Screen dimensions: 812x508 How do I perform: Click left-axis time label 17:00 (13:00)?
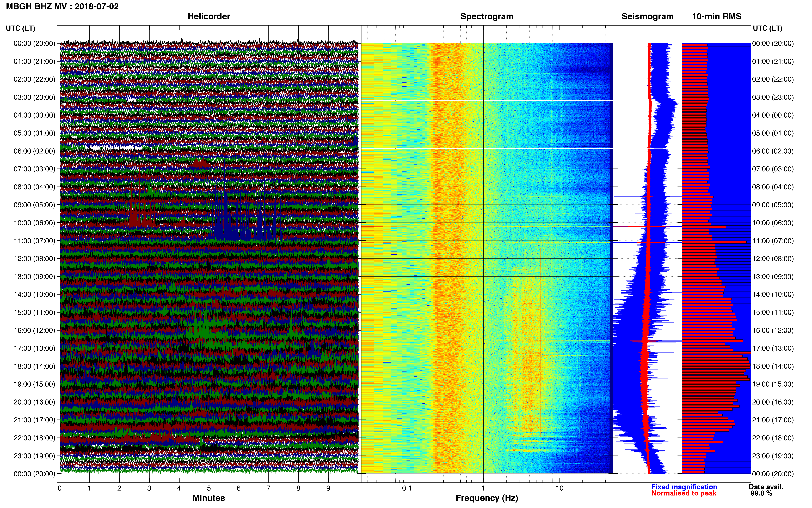click(x=34, y=348)
